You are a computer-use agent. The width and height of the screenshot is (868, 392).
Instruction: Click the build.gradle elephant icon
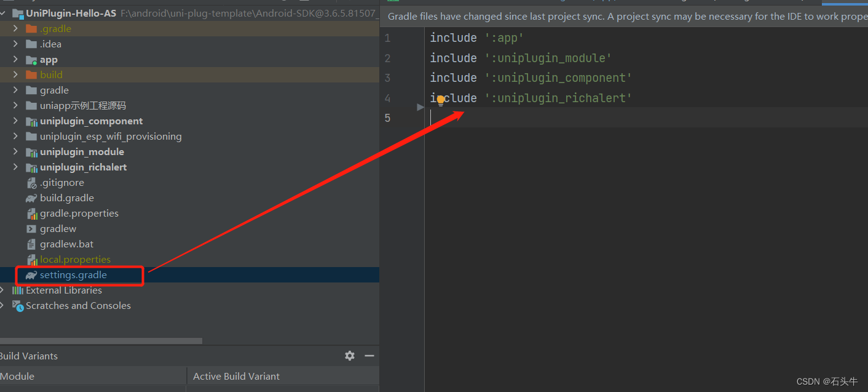click(31, 198)
